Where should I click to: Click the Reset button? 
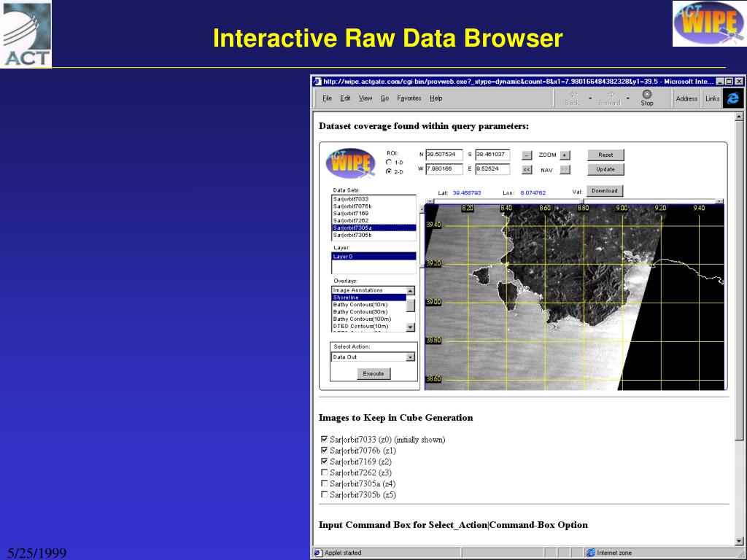605,155
